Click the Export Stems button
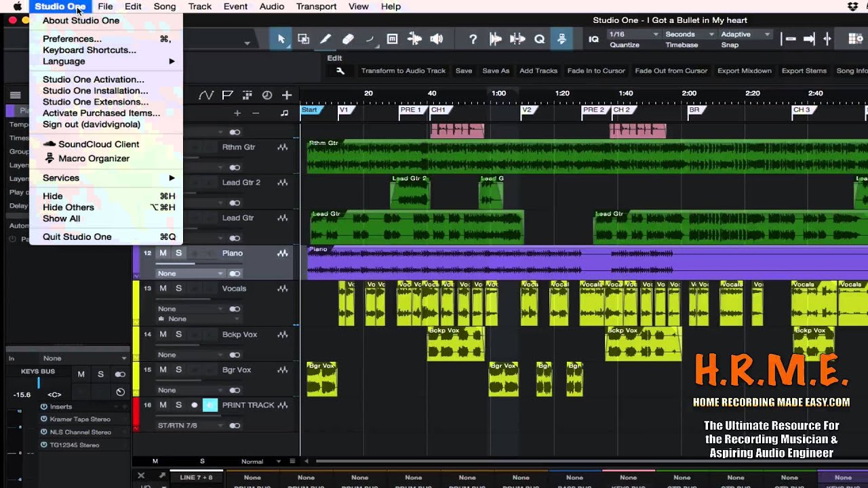 pyautogui.click(x=804, y=70)
